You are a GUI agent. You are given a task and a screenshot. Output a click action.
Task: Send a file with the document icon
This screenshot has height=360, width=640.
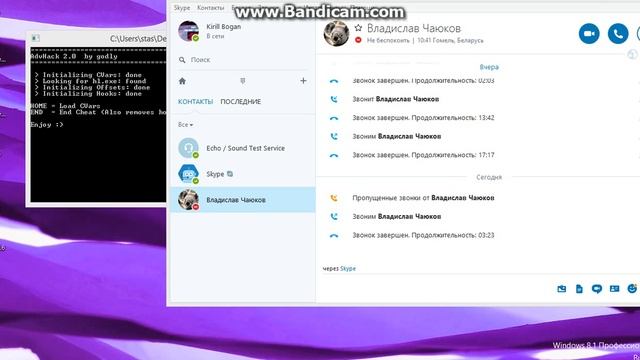pos(579,289)
